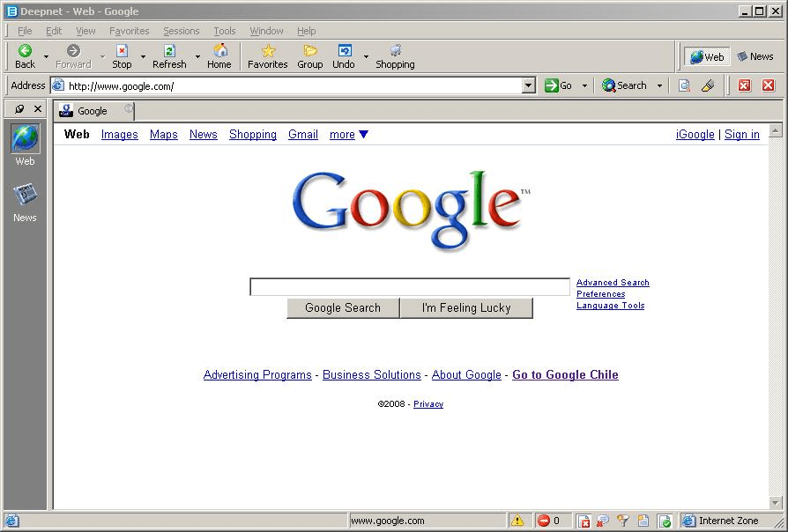Select the yellow highlighter tool icon
This screenshot has width=788, height=532.
tap(708, 86)
